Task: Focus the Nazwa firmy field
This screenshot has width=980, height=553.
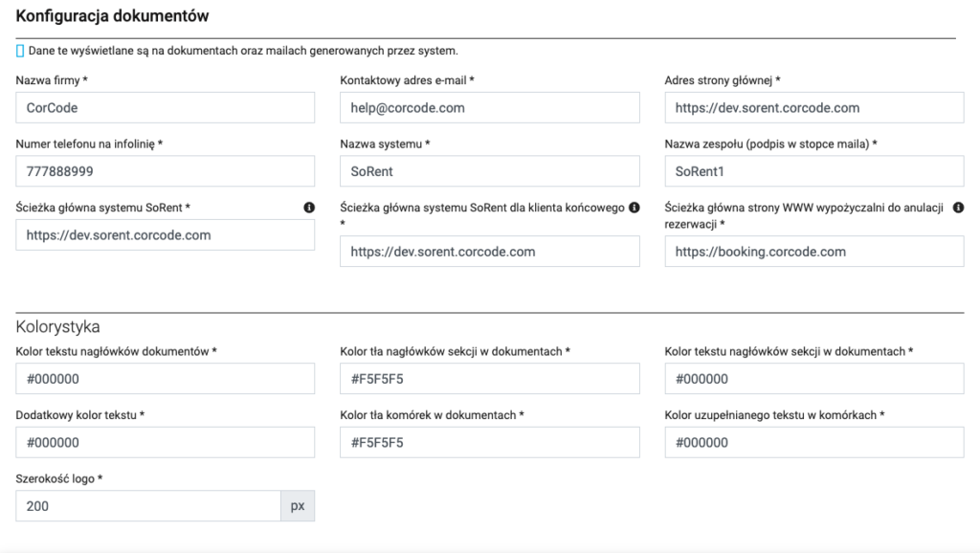Action: point(166,108)
